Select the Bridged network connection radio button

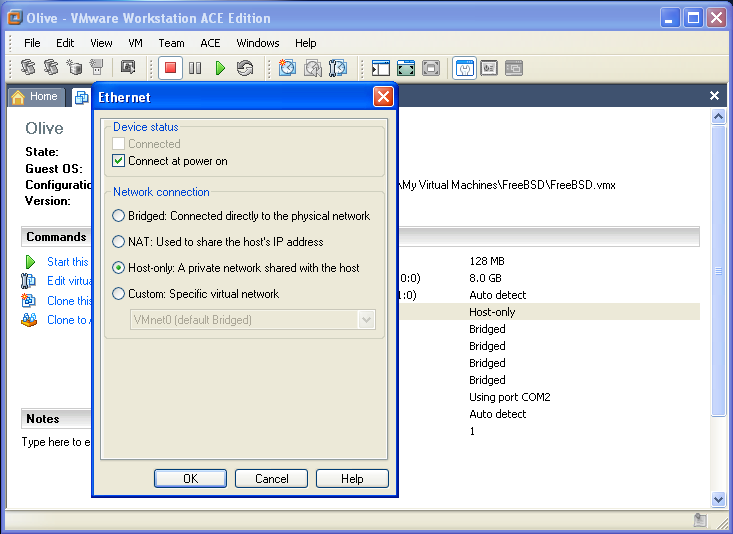click(x=119, y=216)
